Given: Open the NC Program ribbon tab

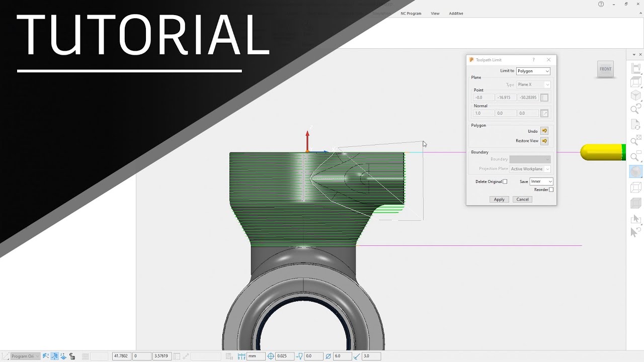Looking at the screenshot, I should tap(411, 14).
